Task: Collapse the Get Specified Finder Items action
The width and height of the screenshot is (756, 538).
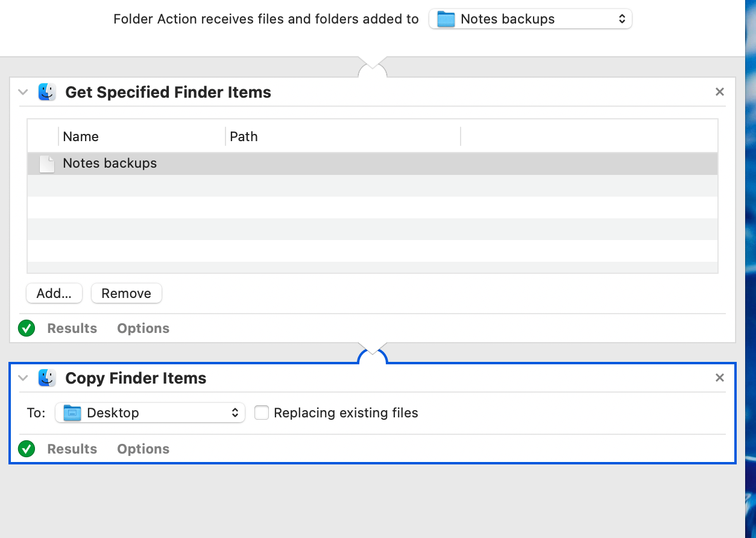Action: (x=24, y=92)
